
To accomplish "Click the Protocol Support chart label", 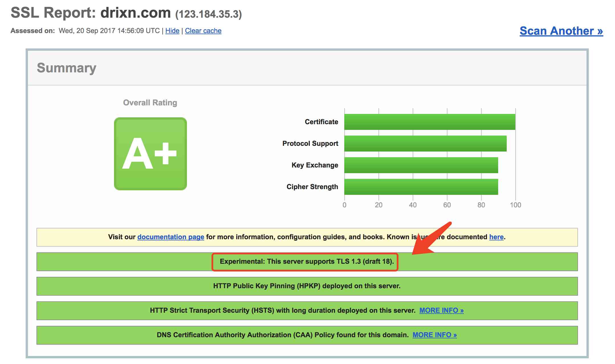I will click(310, 144).
